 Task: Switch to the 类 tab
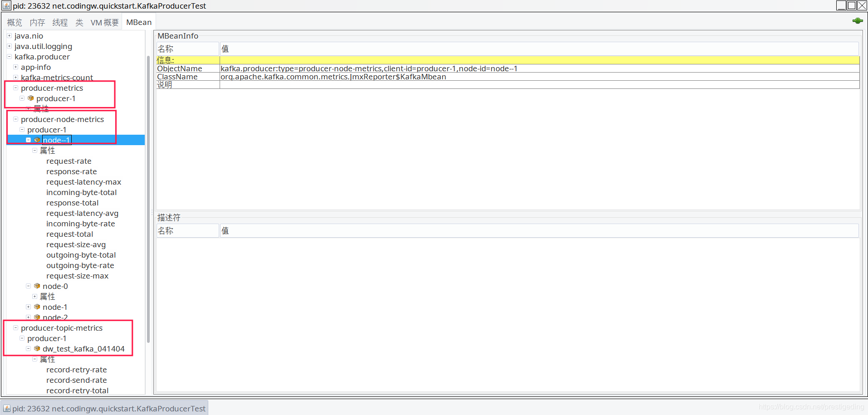(79, 22)
